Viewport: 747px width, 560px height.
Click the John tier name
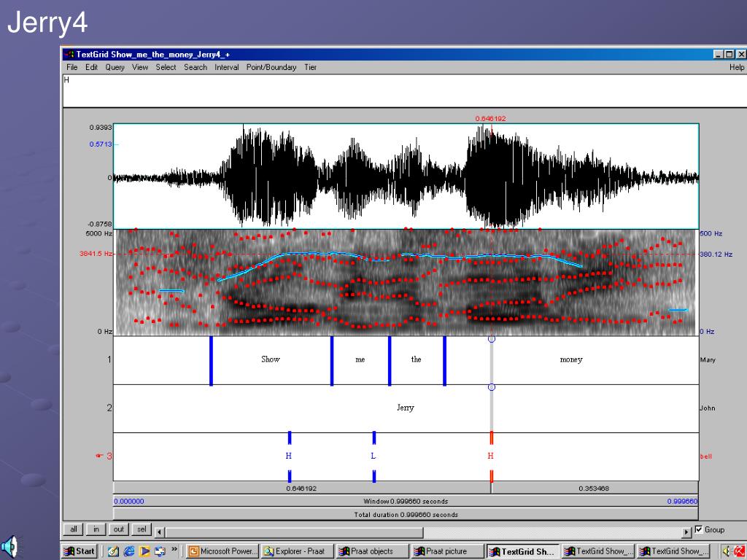click(708, 408)
